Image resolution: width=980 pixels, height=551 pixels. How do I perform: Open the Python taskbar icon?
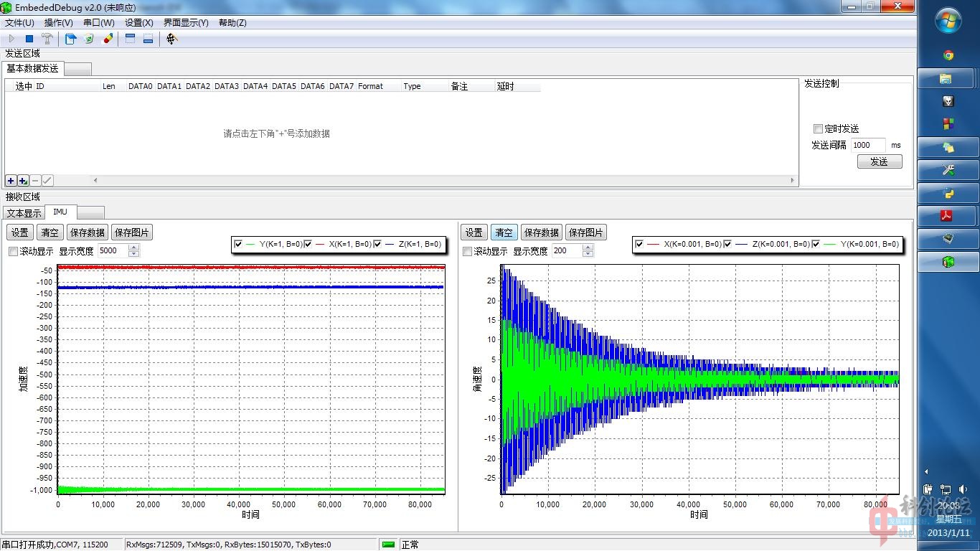click(x=948, y=193)
